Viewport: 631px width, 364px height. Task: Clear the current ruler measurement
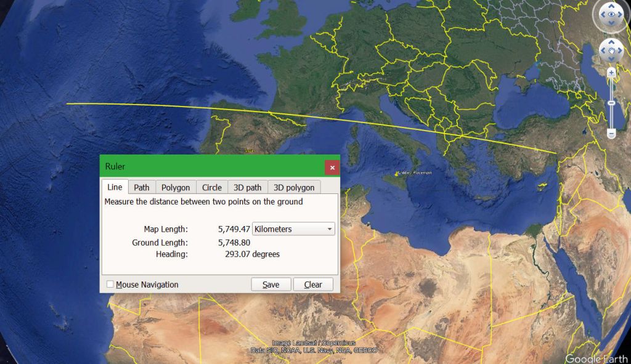(313, 285)
